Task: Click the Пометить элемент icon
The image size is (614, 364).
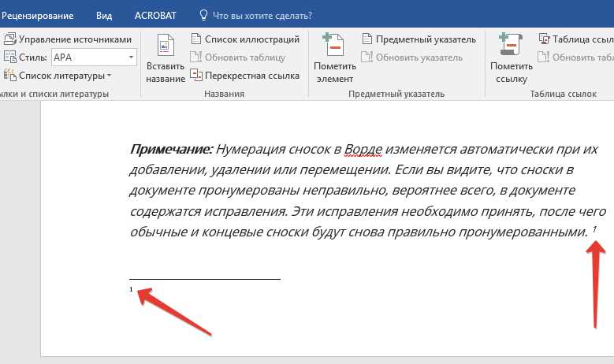Action: tap(333, 45)
